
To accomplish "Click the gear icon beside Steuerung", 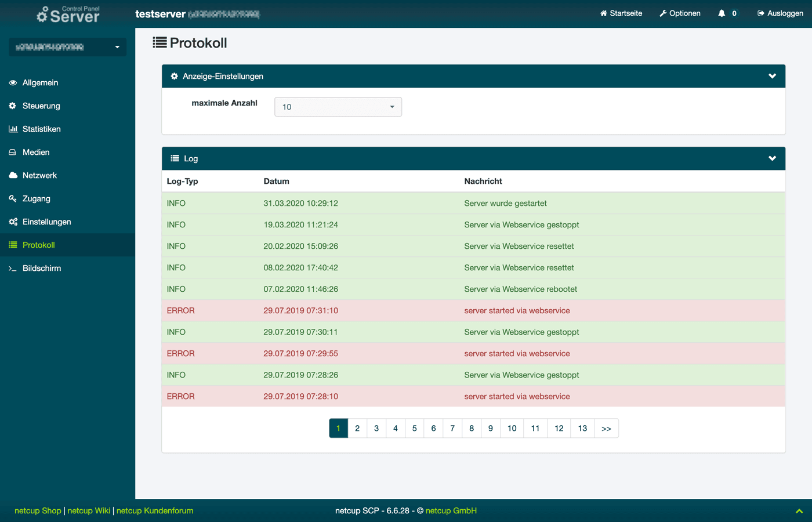I will [x=13, y=106].
